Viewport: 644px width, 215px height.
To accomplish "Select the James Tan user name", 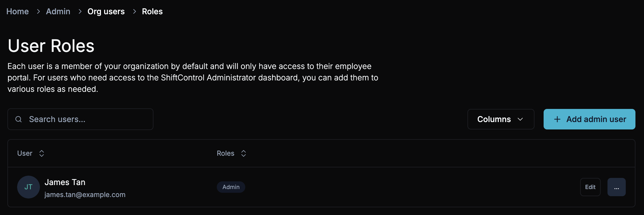I will point(65,182).
